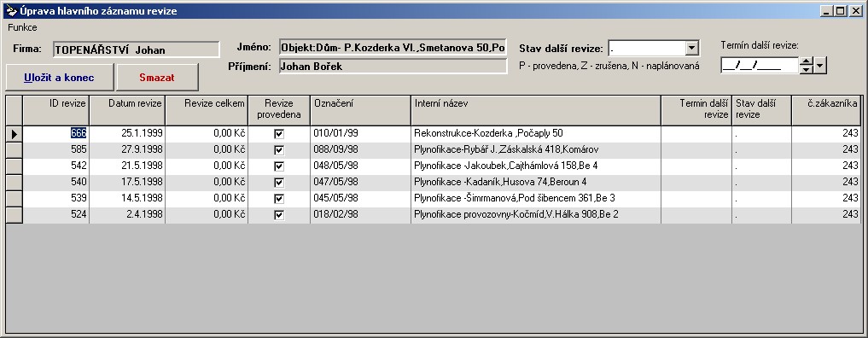The width and height of the screenshot is (868, 338).
Task: Click the date cell 14.5.1998
Action: (x=127, y=198)
